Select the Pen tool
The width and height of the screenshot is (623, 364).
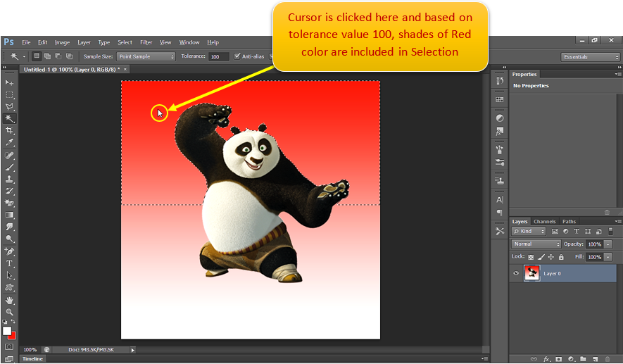click(9, 251)
